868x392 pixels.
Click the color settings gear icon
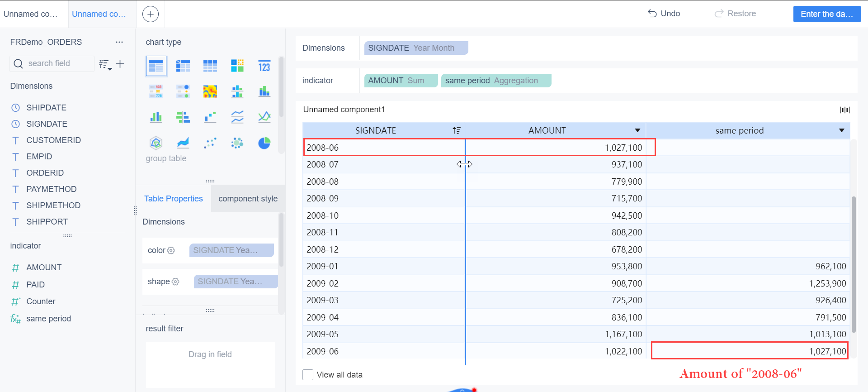[171, 250]
